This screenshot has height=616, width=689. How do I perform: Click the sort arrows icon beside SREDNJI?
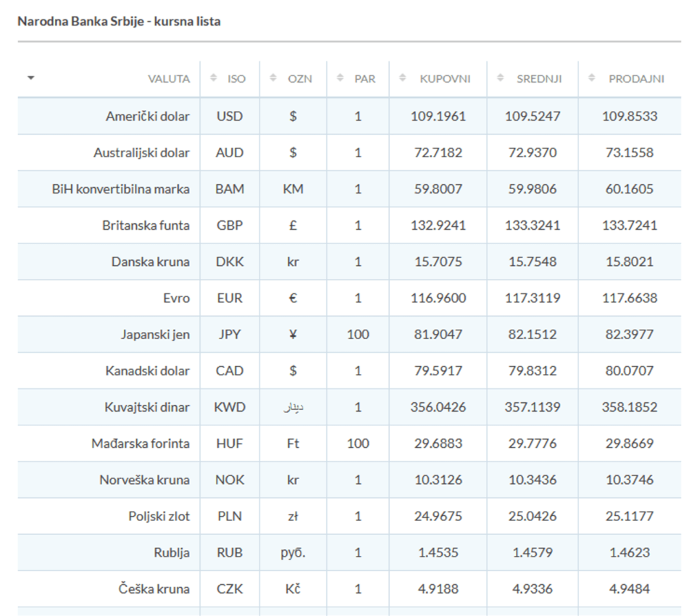click(500, 78)
